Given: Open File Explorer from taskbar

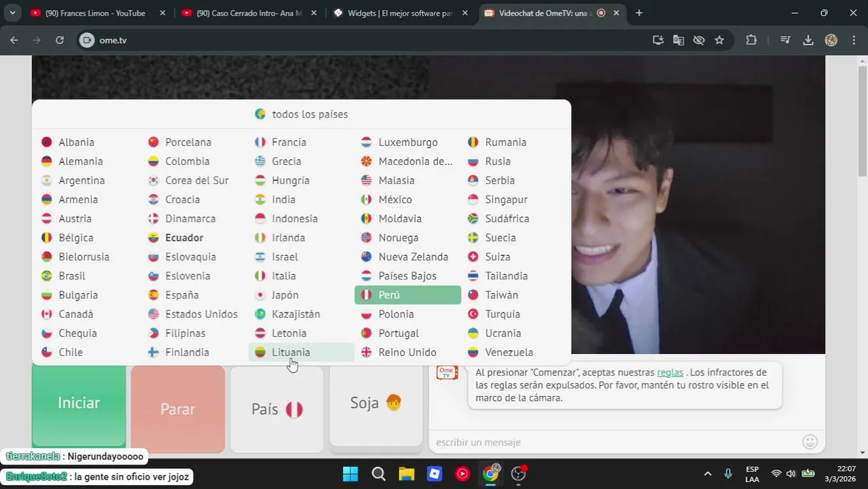Looking at the screenshot, I should (x=406, y=473).
